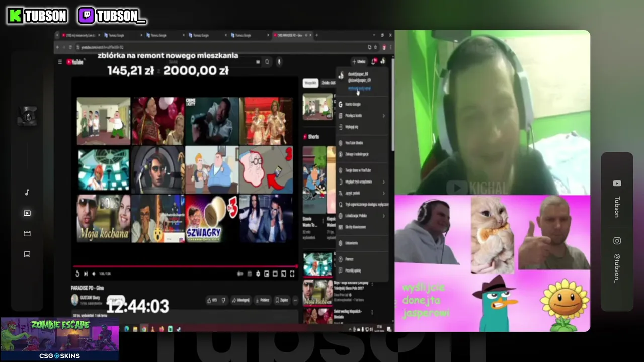Cast video using the cast icon
Viewport: 644px width, 362px height.
(284, 274)
